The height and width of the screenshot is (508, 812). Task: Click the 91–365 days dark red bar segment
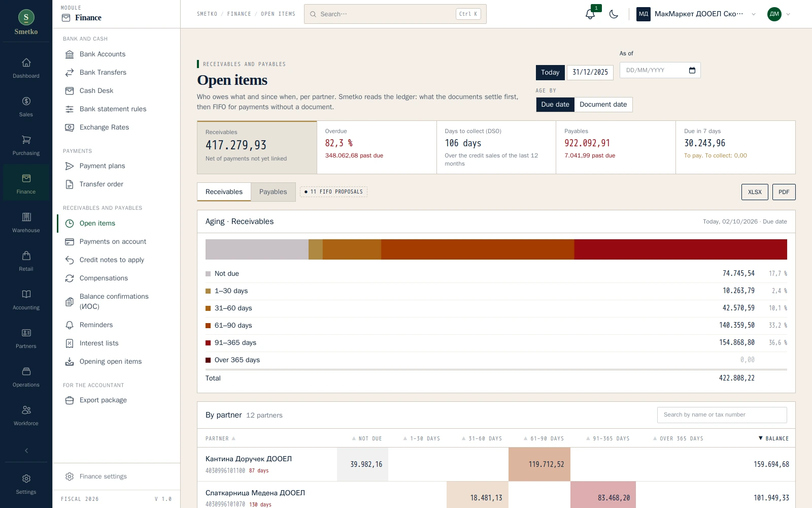[681, 249]
